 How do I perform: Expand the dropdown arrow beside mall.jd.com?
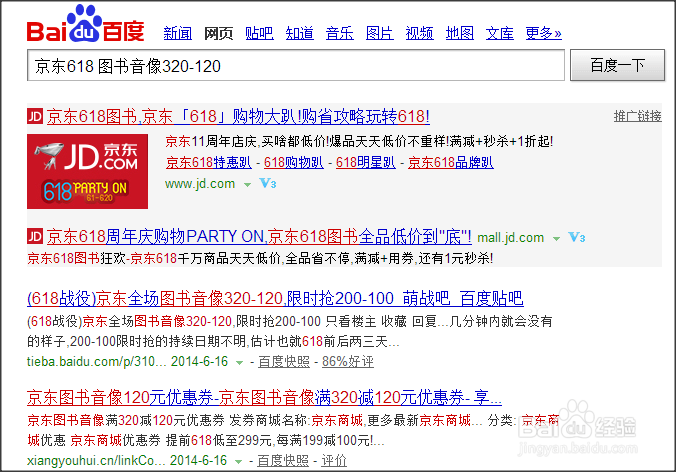point(557,239)
